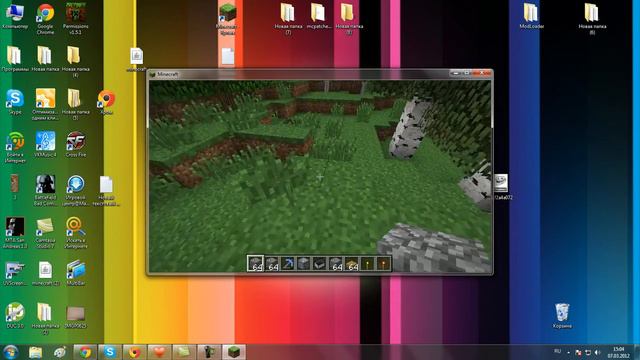This screenshot has height=360, width=640.
Task: Open the mcpatcher folder on desktop
Action: click(318, 16)
